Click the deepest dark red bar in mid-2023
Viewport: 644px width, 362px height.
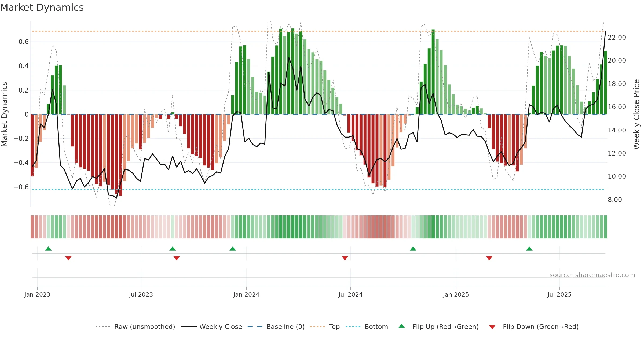[x=120, y=155]
